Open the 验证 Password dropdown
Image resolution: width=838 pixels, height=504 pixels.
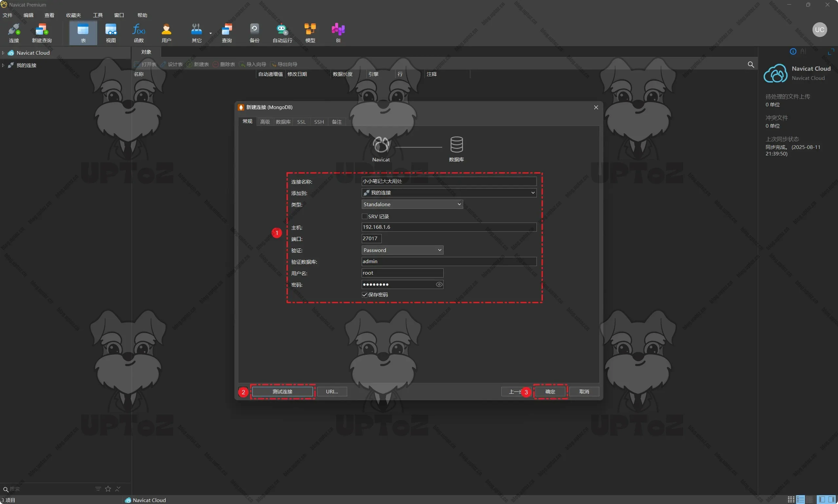(x=402, y=250)
